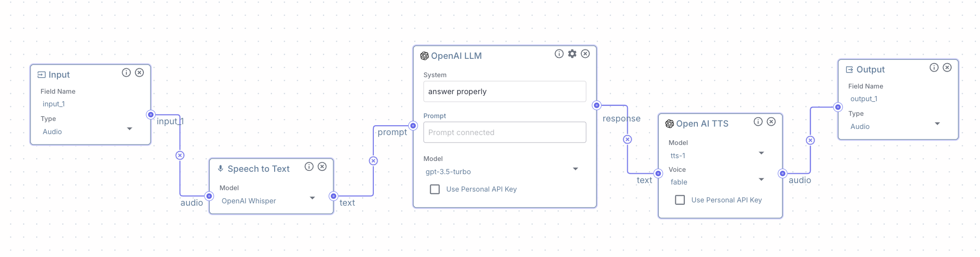This screenshot has height=257, width=980.
Task: Remove the Open AI TTS node
Action: tap(771, 121)
